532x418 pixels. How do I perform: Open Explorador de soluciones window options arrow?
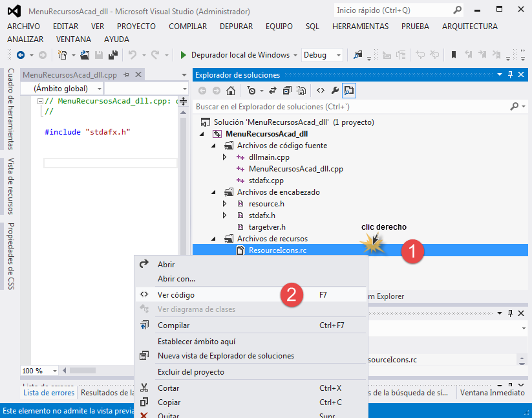click(x=500, y=74)
